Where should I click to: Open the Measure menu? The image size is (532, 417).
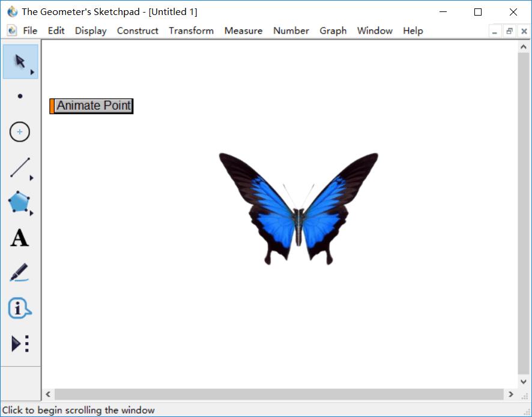click(243, 31)
